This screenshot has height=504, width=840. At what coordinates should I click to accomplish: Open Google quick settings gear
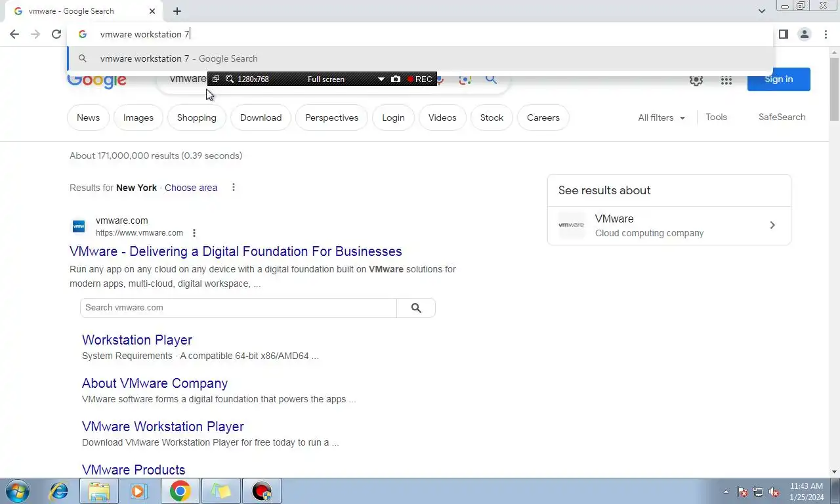[696, 80]
